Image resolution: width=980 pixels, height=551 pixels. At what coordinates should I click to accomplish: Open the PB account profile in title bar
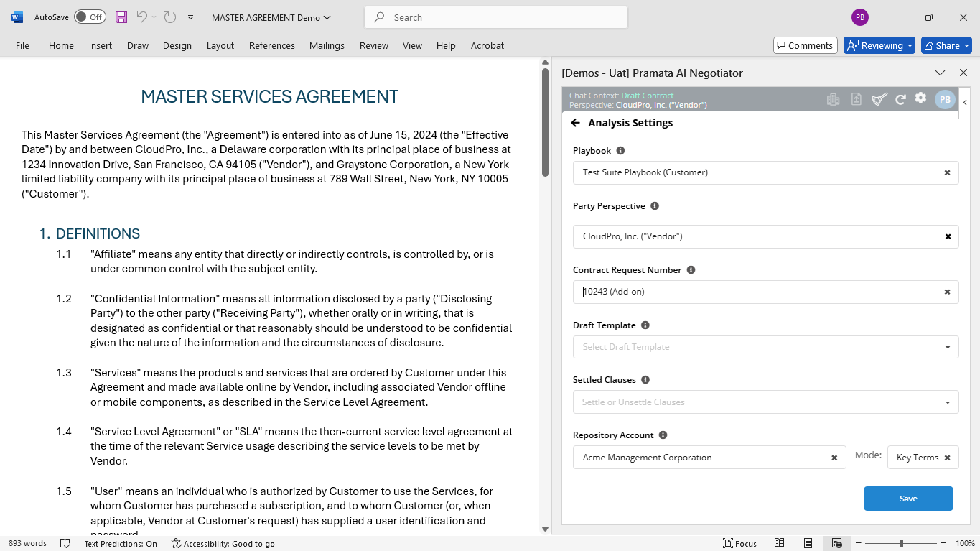click(x=859, y=17)
